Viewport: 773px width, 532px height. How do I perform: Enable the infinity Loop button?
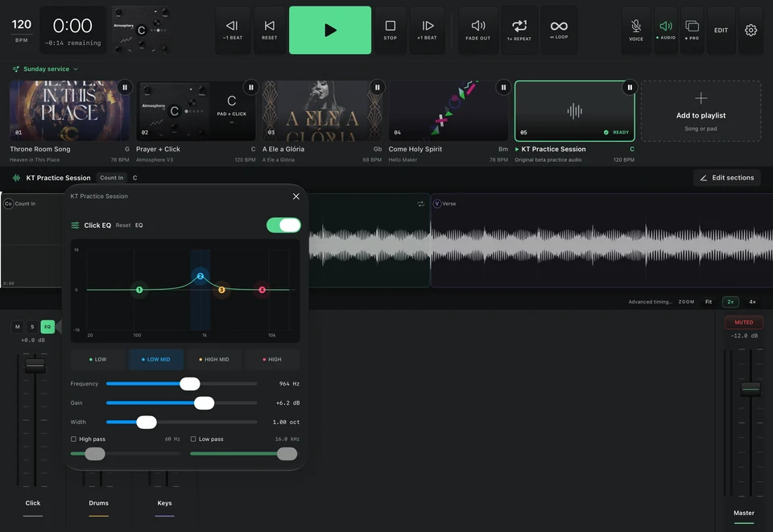(x=559, y=30)
